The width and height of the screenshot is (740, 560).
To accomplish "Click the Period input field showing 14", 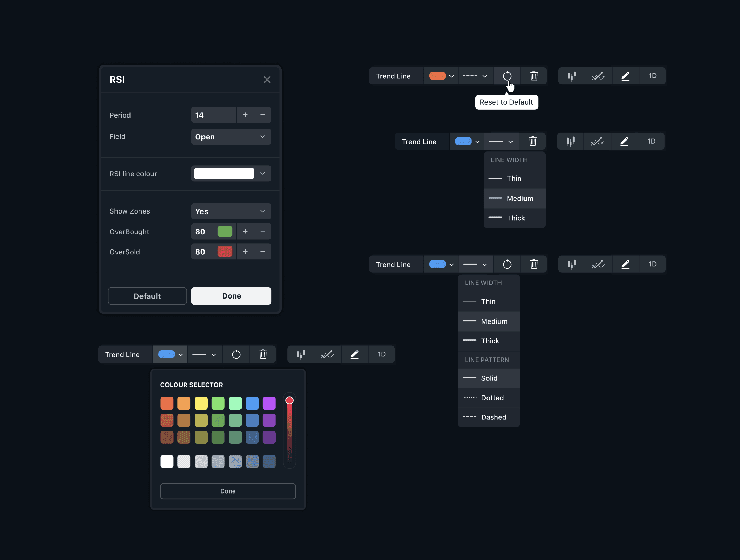I will pyautogui.click(x=213, y=115).
